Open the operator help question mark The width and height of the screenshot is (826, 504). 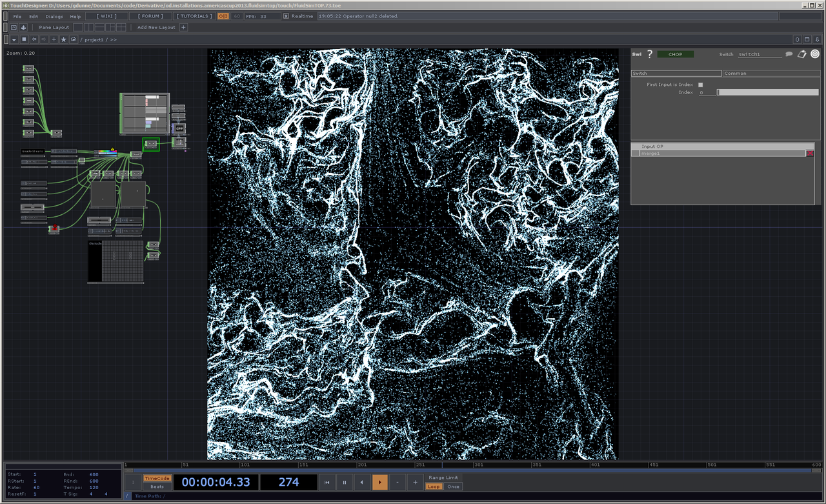coord(650,54)
